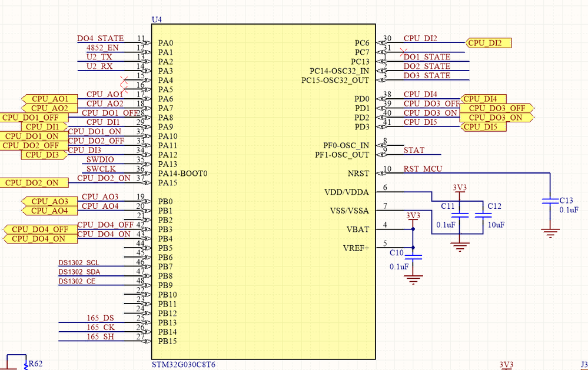Image resolution: width=588 pixels, height=370 pixels.
Task: Click the STM32G030C8T6 part name text
Action: click(x=184, y=365)
